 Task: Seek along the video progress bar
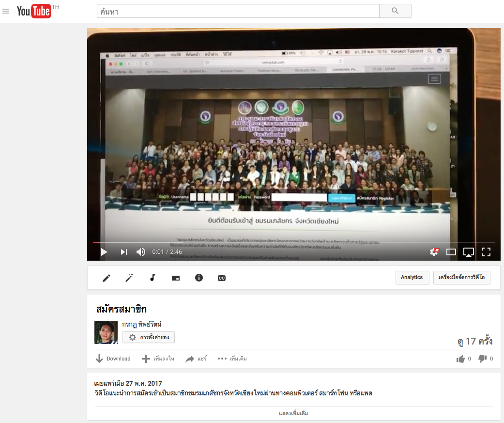(x=293, y=242)
